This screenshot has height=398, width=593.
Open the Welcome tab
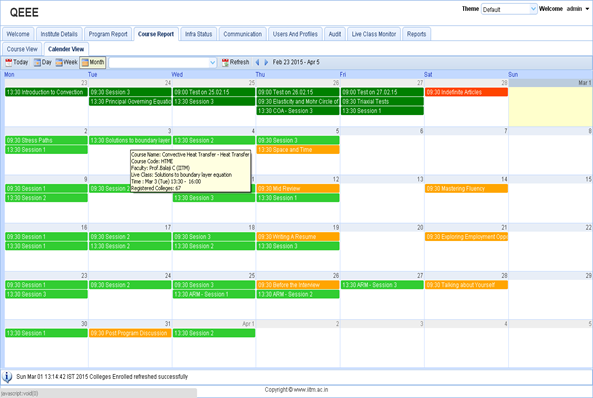pyautogui.click(x=18, y=34)
